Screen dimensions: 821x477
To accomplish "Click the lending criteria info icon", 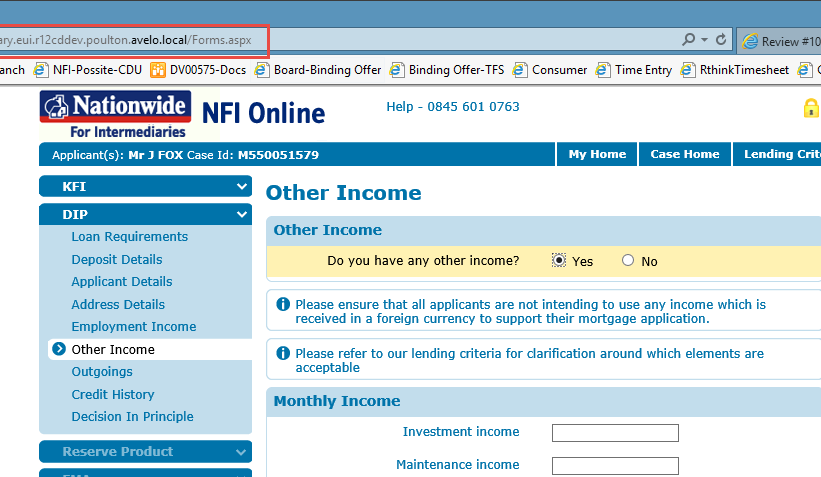I will 283,354.
